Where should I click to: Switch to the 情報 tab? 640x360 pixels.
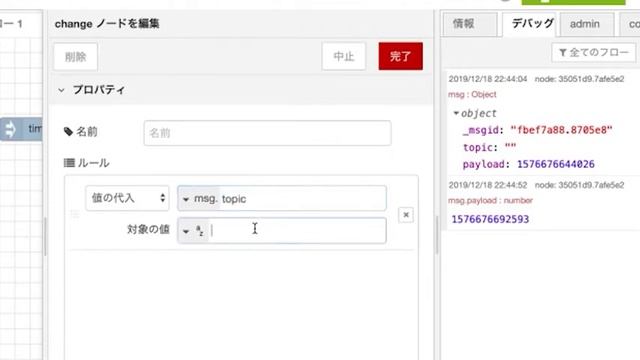(469, 24)
